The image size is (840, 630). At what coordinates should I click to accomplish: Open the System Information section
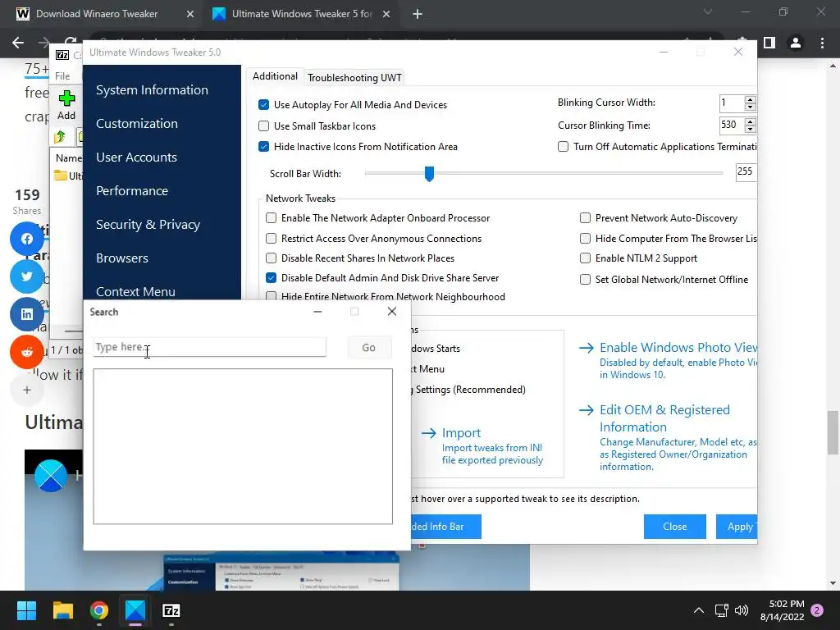click(x=152, y=90)
